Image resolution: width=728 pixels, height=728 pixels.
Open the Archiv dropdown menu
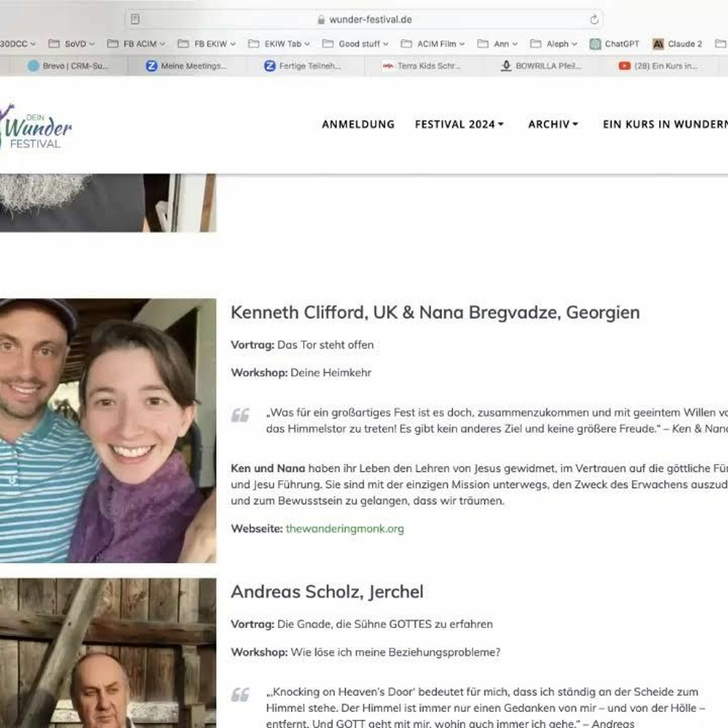[x=553, y=124]
